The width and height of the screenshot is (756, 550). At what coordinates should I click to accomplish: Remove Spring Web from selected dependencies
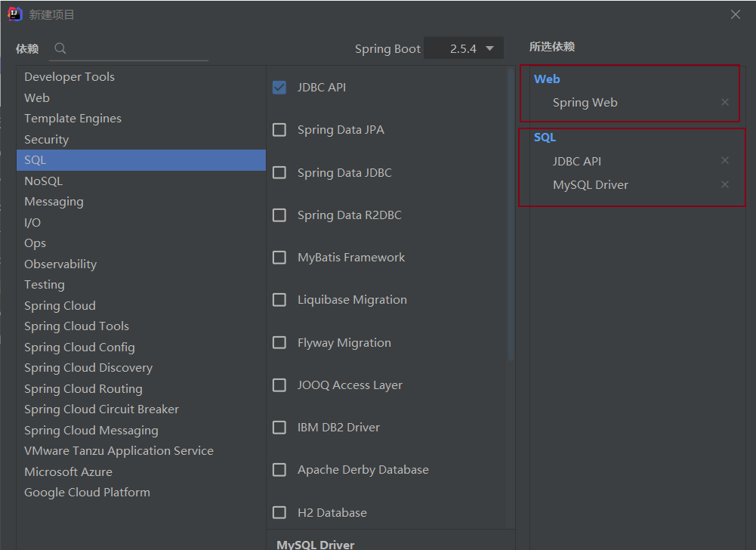pyautogui.click(x=725, y=102)
